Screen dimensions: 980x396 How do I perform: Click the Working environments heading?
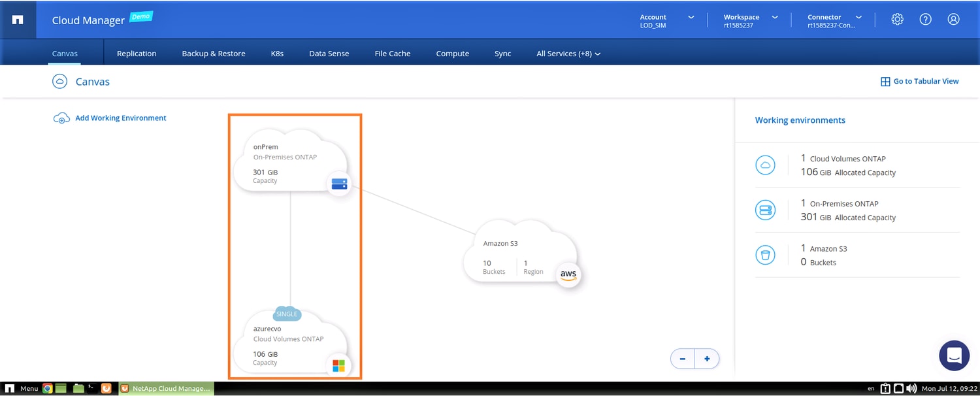point(800,120)
